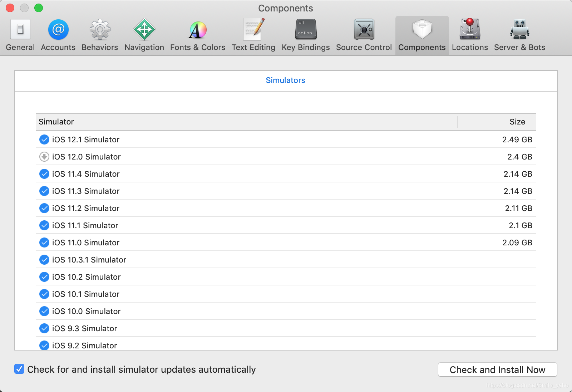
Task: Click installed checkmark for iOS 11.1 Simulator
Action: [44, 225]
